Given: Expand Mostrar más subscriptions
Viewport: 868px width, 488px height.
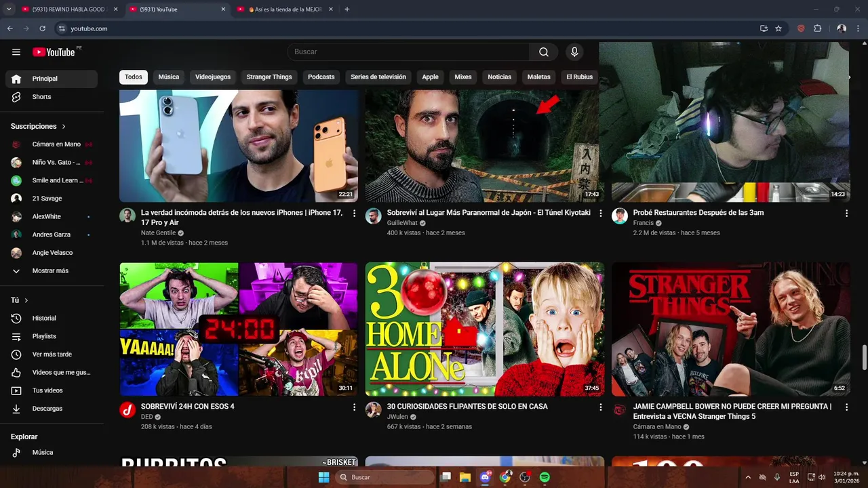Looking at the screenshot, I should (x=52, y=270).
